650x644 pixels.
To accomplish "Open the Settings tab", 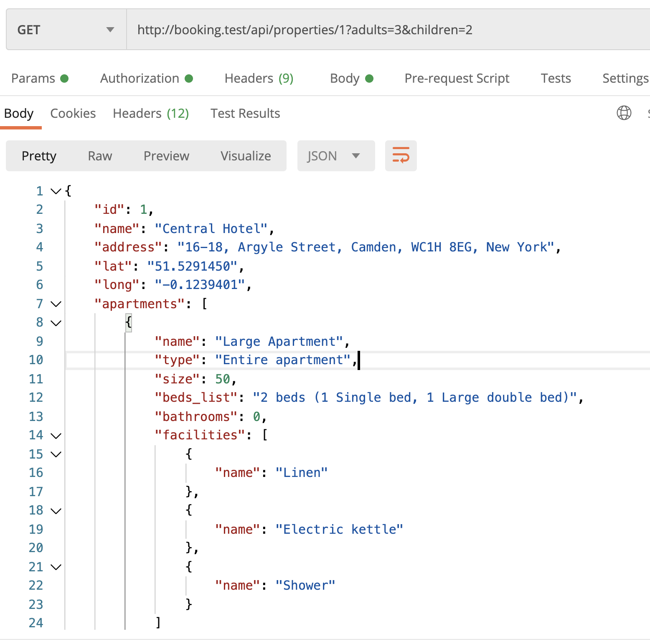I will (x=625, y=79).
